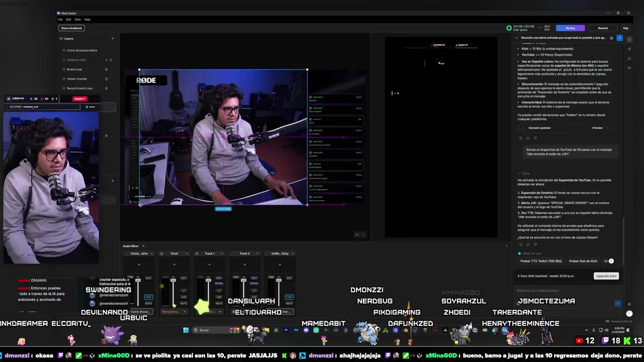Start a new AI chat plus button
This screenshot has height=362, width=644.
(x=619, y=38)
